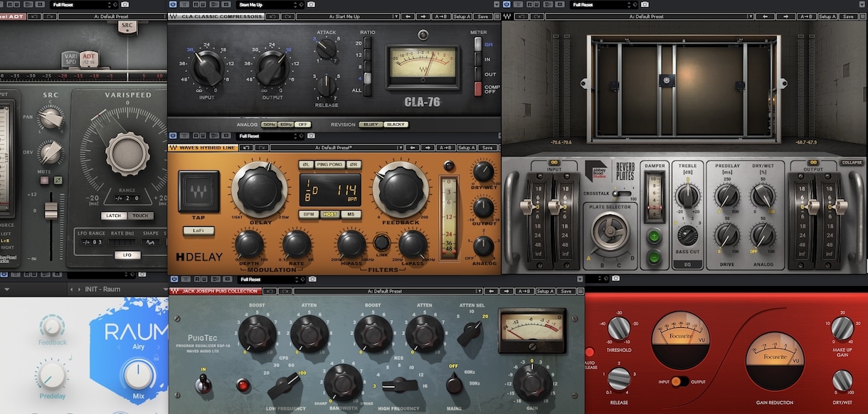
Task: Click the H-Delay camera snapshot icon
Action: point(311,135)
